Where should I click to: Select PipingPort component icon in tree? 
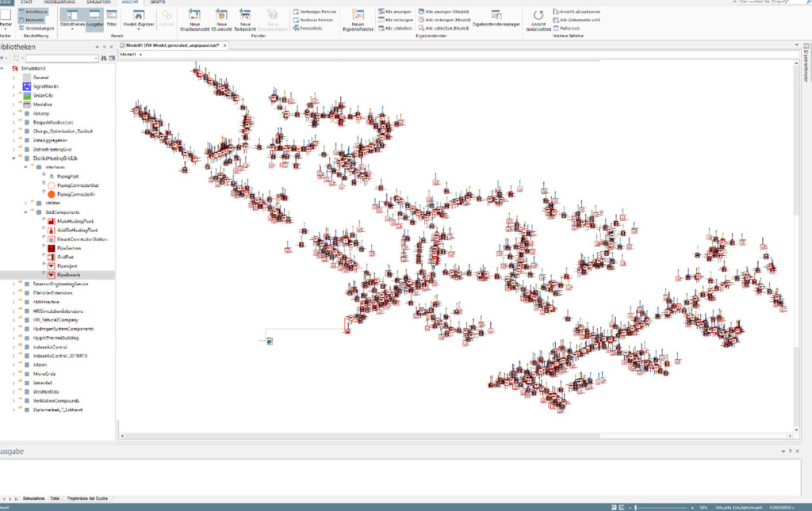(x=52, y=177)
